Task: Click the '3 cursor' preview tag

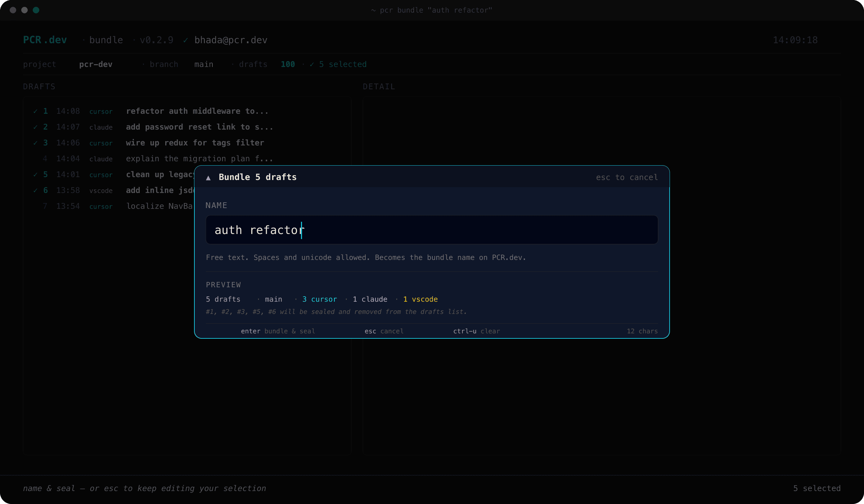Action: point(320,299)
